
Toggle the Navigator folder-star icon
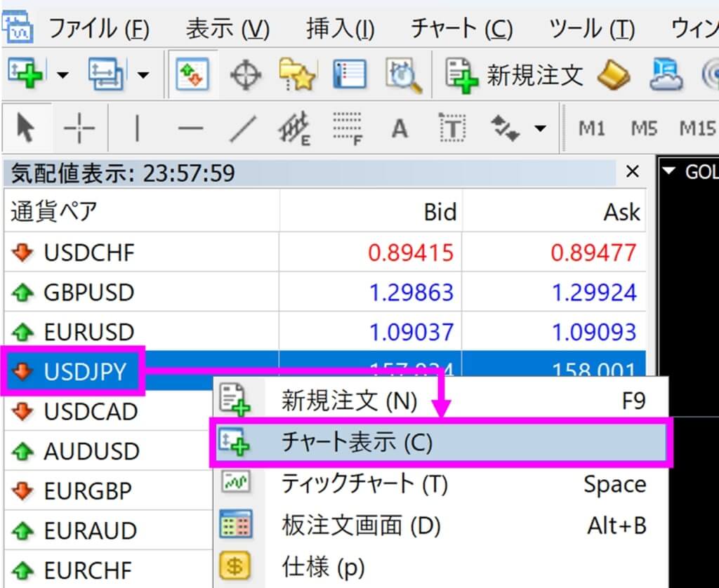point(298,74)
